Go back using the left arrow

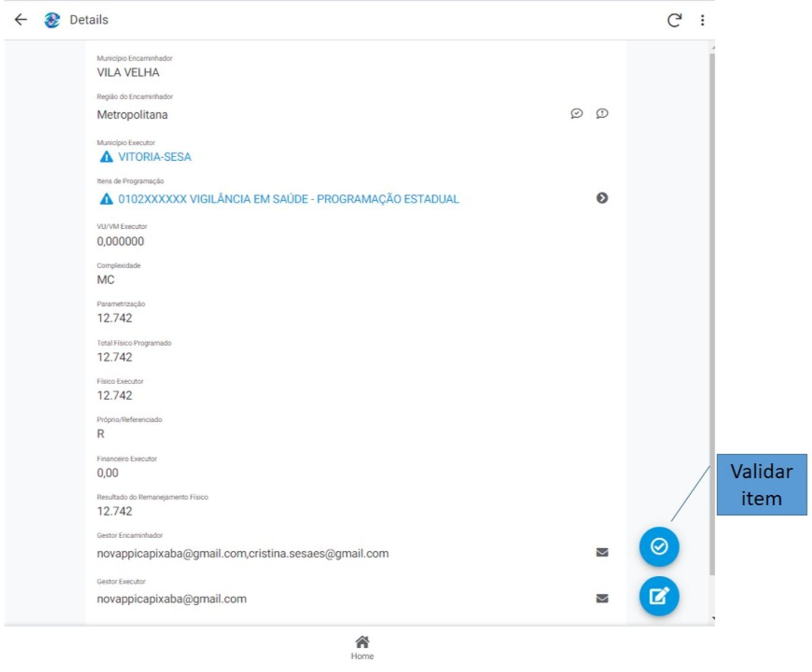(x=21, y=20)
